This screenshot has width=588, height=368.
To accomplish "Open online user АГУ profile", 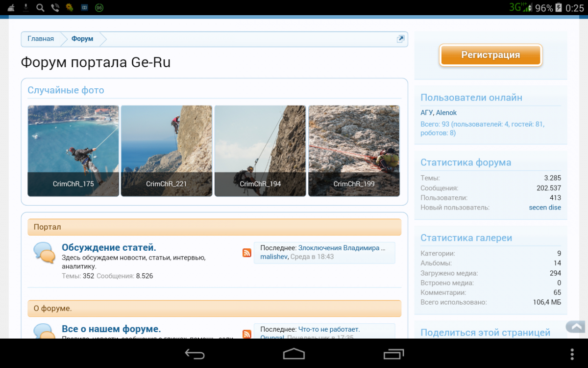I will [x=426, y=113].
